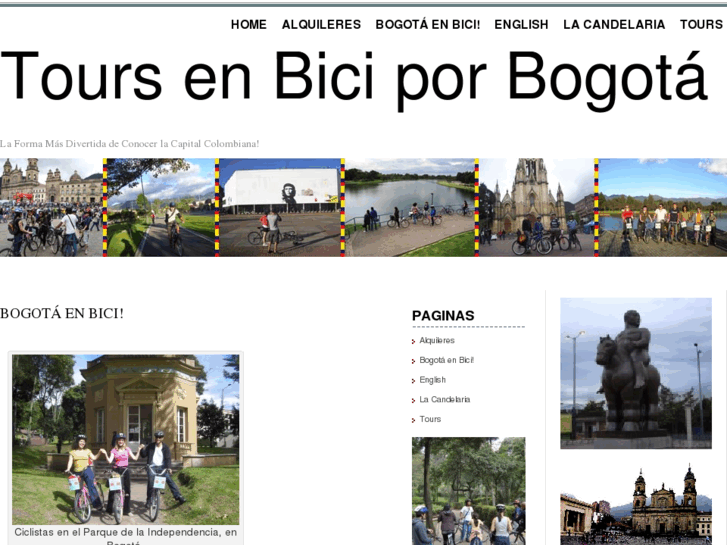Click the cathedral skyline sidebar image
The height and width of the screenshot is (545, 727).
click(636, 504)
